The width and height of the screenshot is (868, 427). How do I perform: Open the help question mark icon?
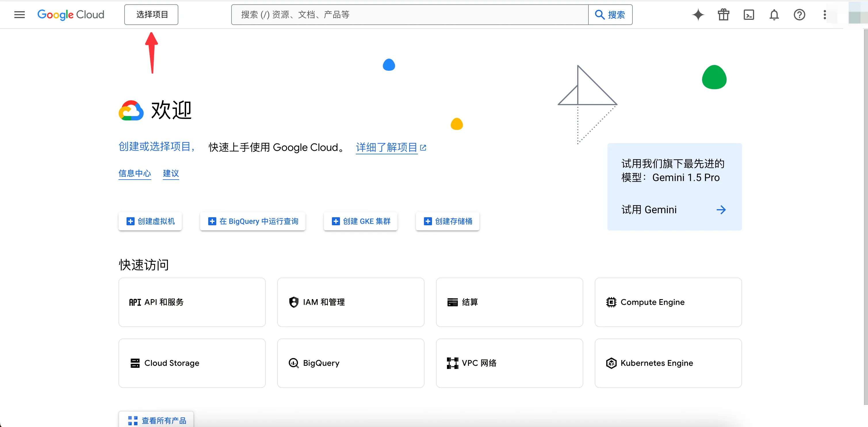point(799,14)
